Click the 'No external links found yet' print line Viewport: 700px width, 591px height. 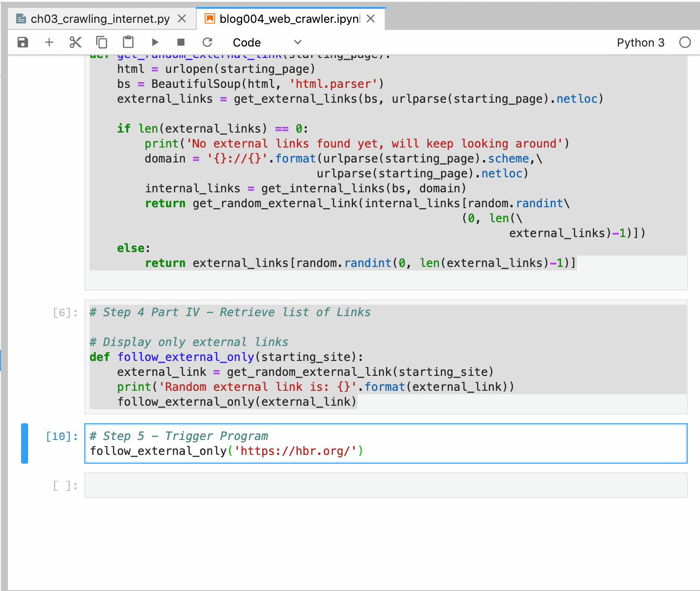357,144
